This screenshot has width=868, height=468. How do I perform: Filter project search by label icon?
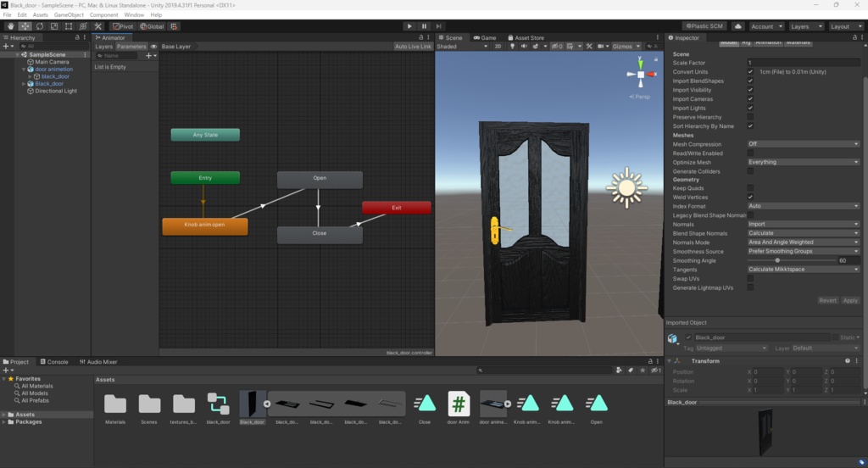[631, 370]
